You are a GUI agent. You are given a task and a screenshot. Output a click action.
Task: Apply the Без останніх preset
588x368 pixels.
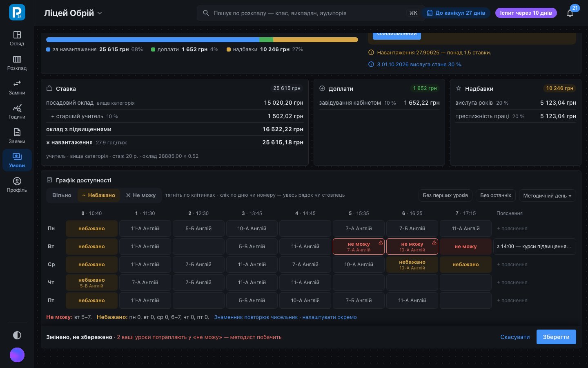tap(496, 195)
